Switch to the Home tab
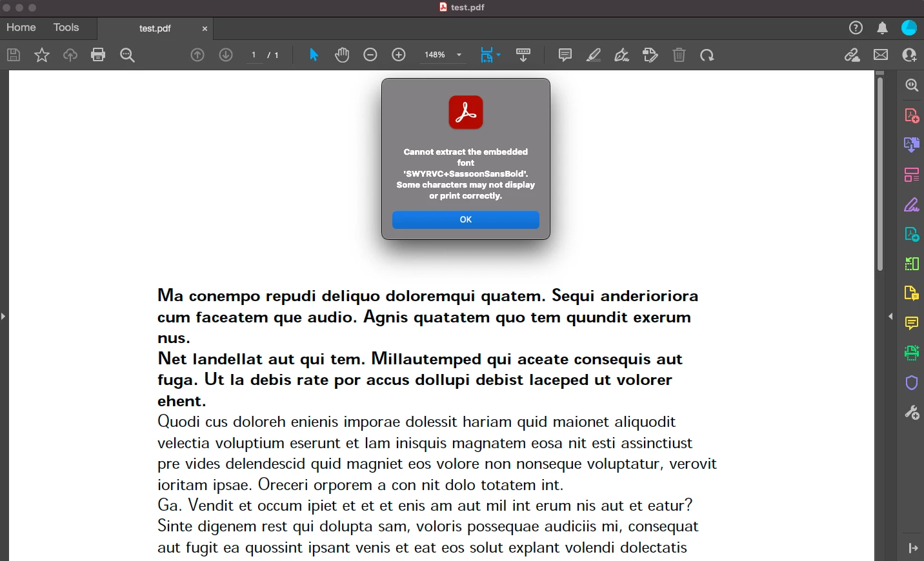The width and height of the screenshot is (924, 561). click(21, 28)
